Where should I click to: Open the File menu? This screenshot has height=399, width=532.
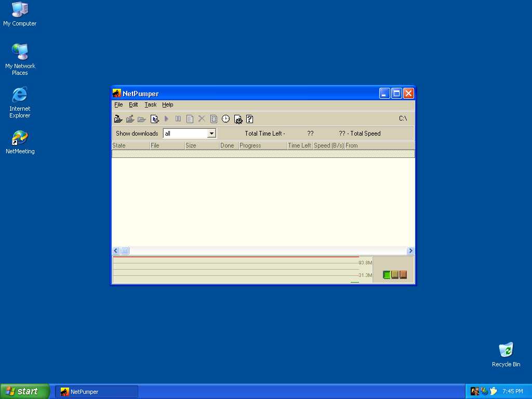click(x=118, y=104)
